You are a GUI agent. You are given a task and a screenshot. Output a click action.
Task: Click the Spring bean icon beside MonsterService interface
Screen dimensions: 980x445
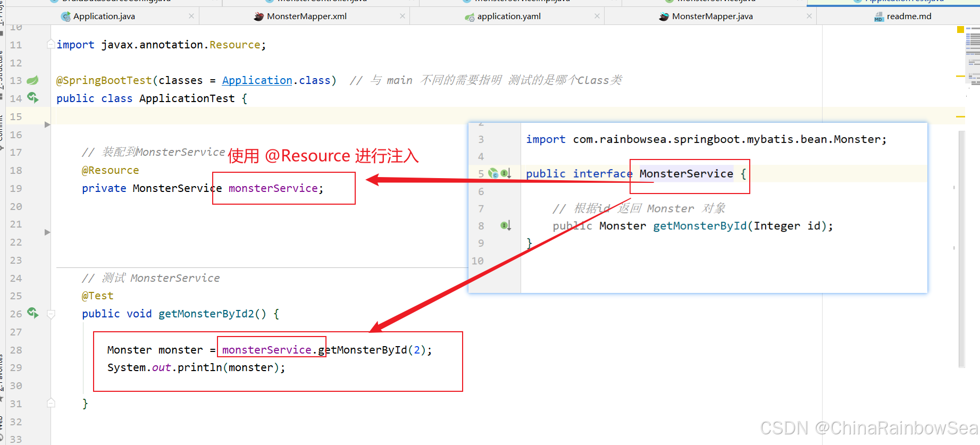point(493,173)
